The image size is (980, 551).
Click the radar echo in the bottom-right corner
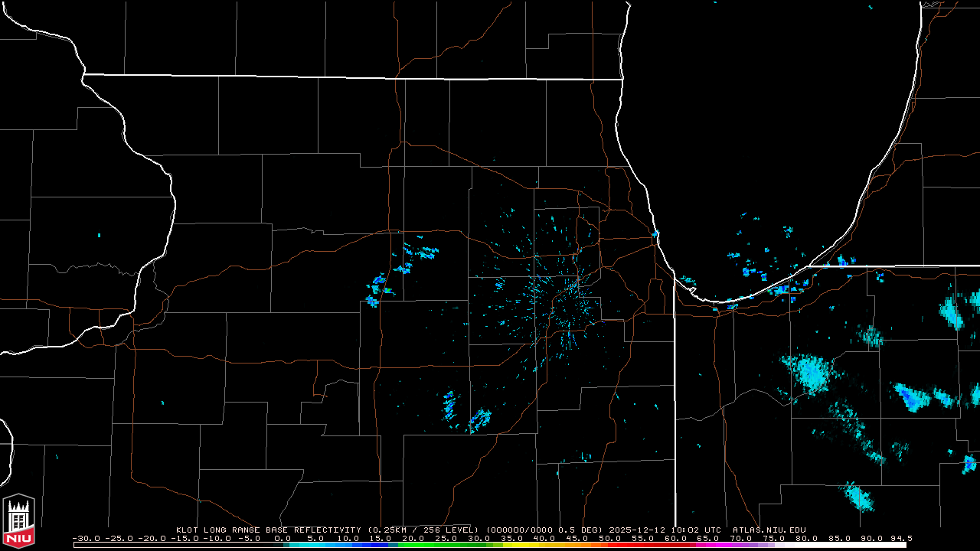[969, 463]
